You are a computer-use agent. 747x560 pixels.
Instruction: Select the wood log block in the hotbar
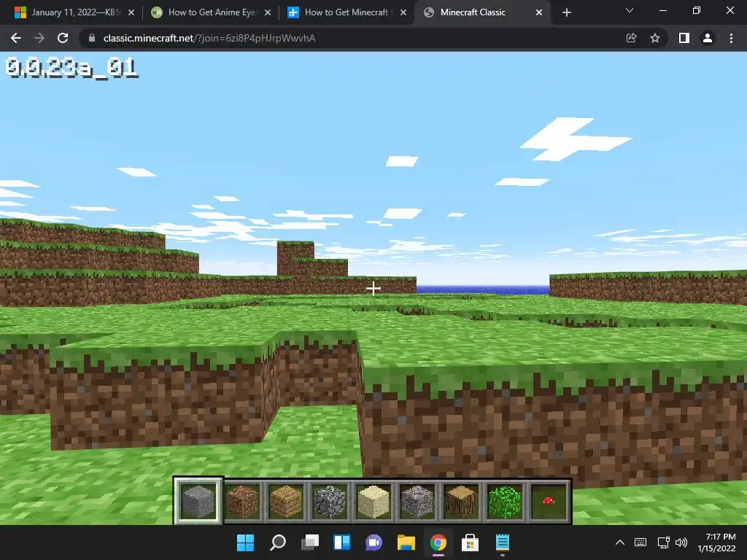461,501
